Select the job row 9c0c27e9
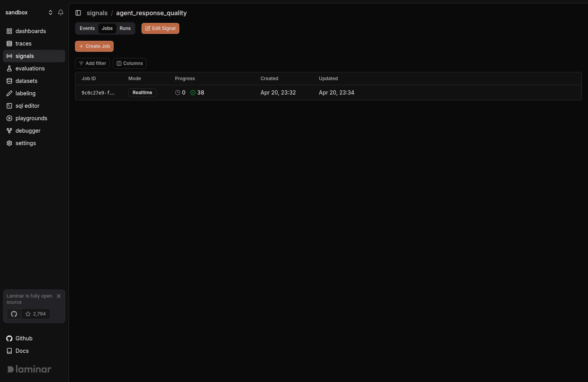 (233, 93)
